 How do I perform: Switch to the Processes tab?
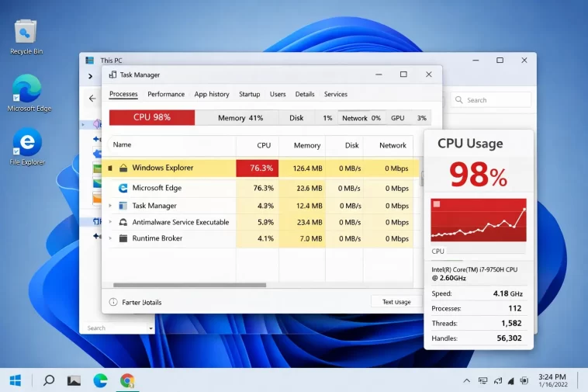(123, 94)
